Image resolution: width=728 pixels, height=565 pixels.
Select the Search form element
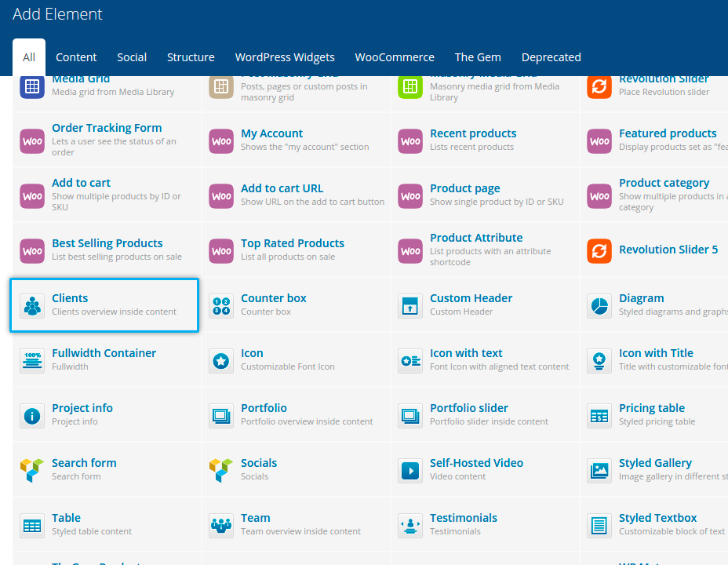pyautogui.click(x=84, y=463)
